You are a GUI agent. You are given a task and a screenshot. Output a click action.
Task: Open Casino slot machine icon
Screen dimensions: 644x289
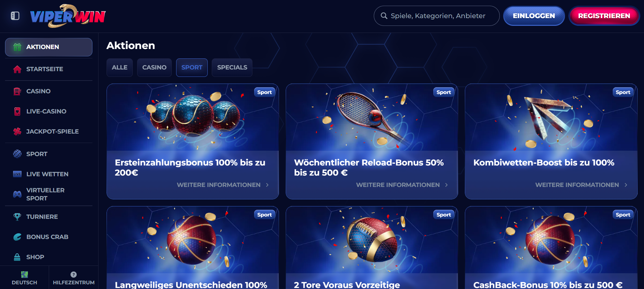[x=17, y=91]
